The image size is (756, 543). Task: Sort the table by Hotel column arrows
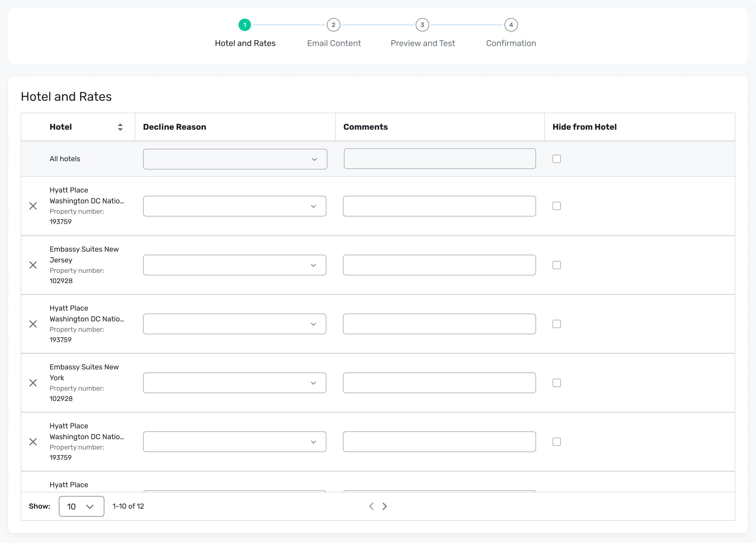coord(120,127)
